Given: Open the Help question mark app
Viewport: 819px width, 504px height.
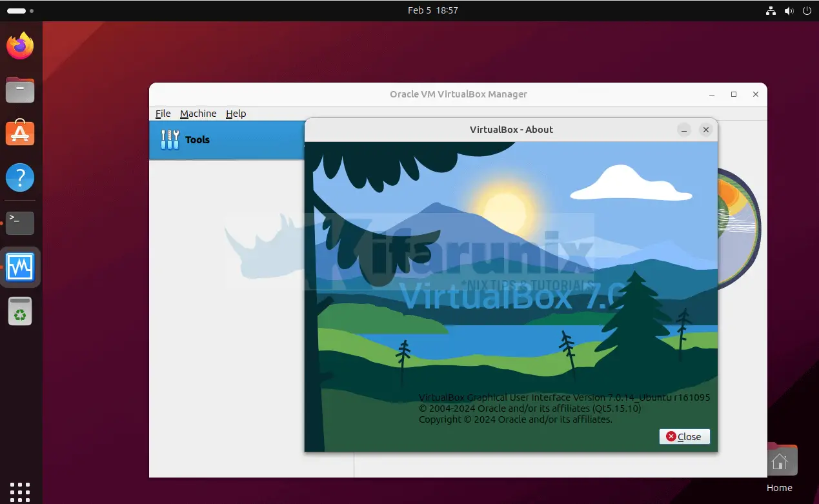Looking at the screenshot, I should click(20, 177).
